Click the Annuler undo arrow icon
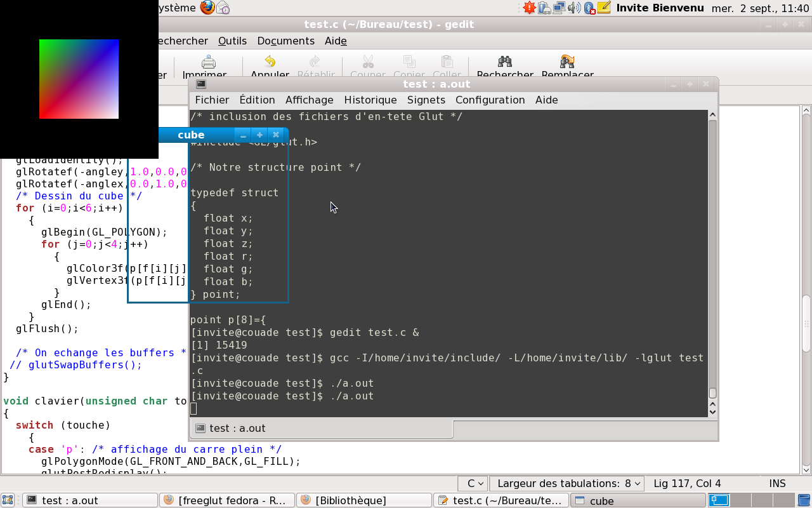812x508 pixels. (270, 62)
